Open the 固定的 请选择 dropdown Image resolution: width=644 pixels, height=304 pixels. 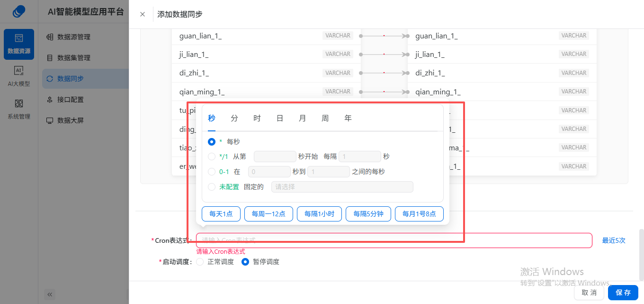[342, 187]
